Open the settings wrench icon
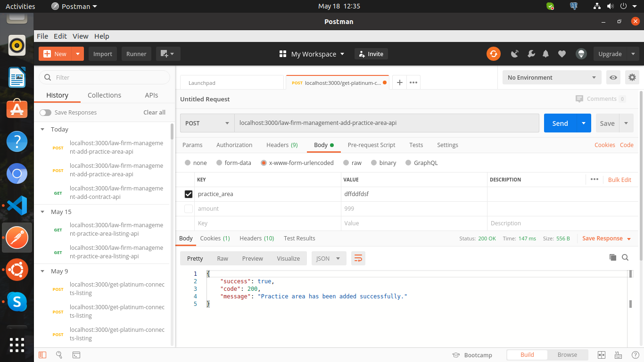Image resolution: width=644 pixels, height=362 pixels. click(x=531, y=54)
